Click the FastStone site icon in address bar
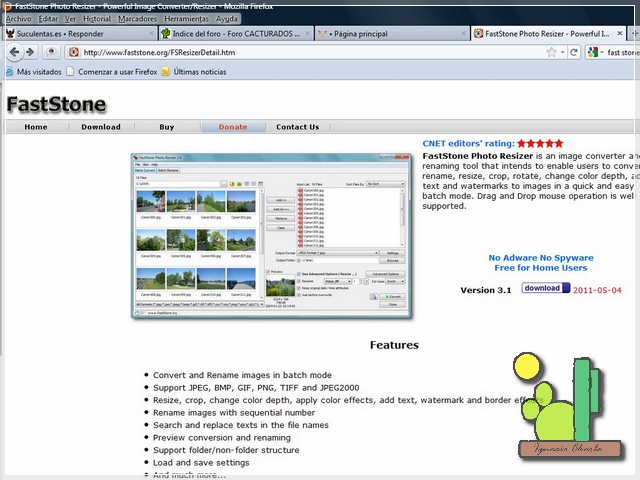Screen dimensions: 640x480 73,52
